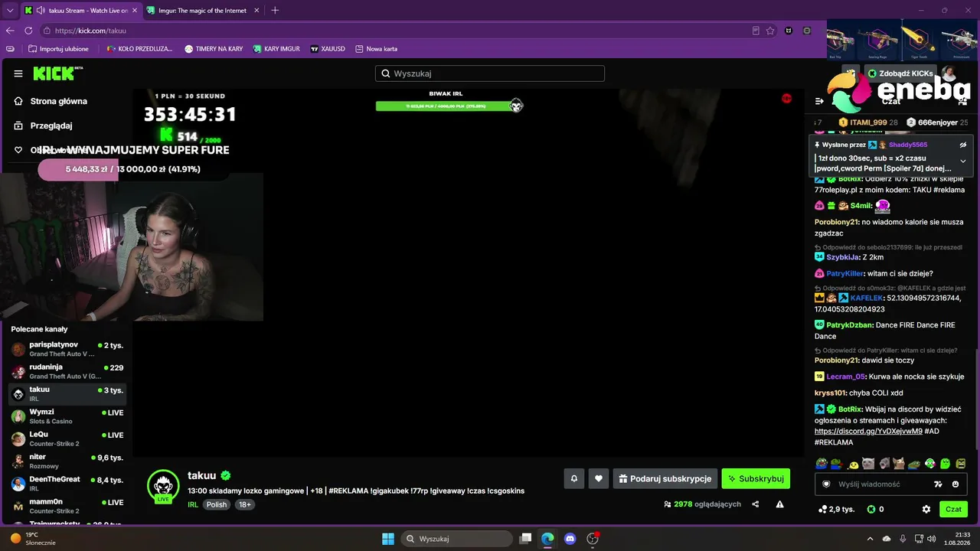Expand the pinned message chevron

point(962,161)
